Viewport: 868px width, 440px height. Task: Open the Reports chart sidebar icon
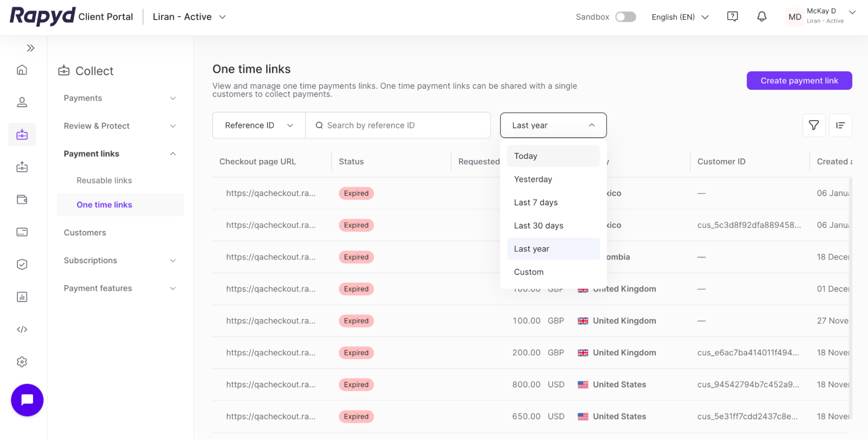[22, 297]
